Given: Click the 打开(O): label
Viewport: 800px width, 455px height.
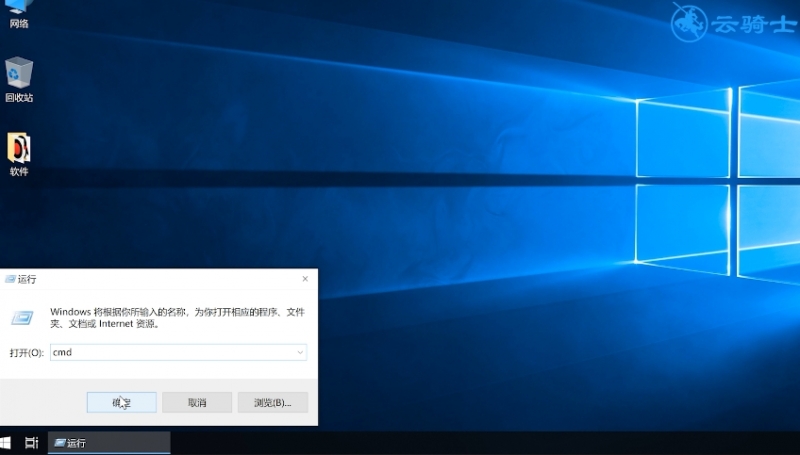Looking at the screenshot, I should [x=27, y=353].
